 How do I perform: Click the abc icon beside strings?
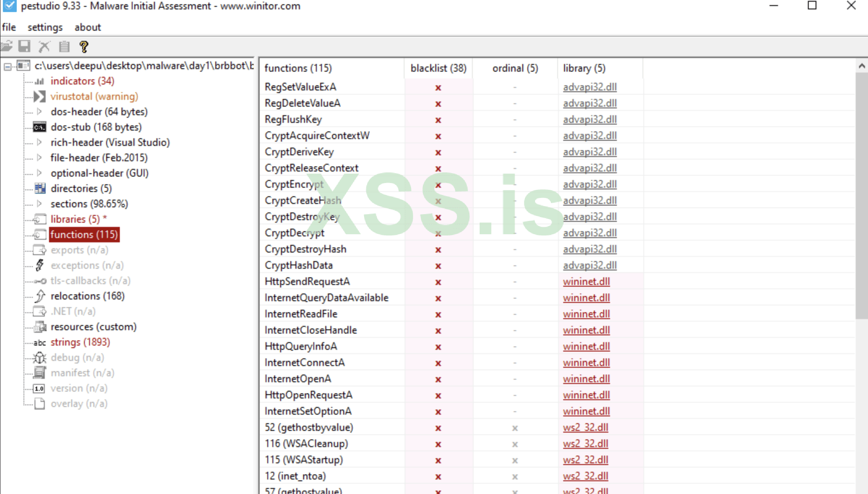pyautogui.click(x=40, y=343)
